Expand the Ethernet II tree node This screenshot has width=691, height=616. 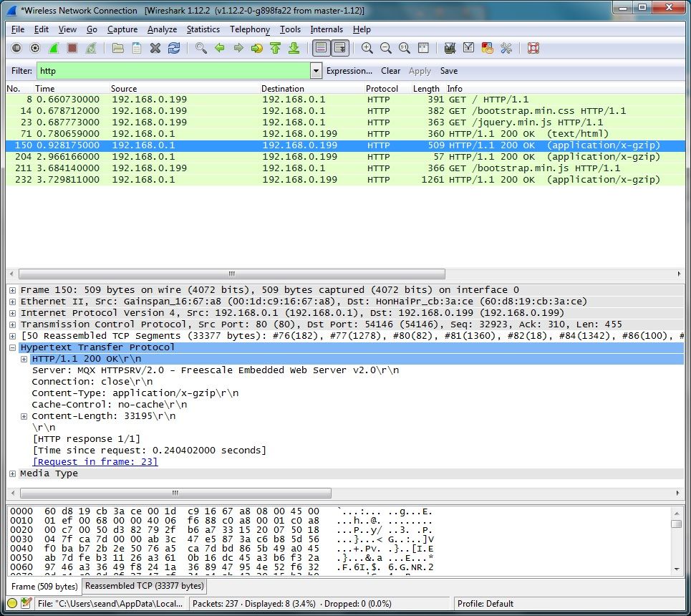[x=12, y=302]
